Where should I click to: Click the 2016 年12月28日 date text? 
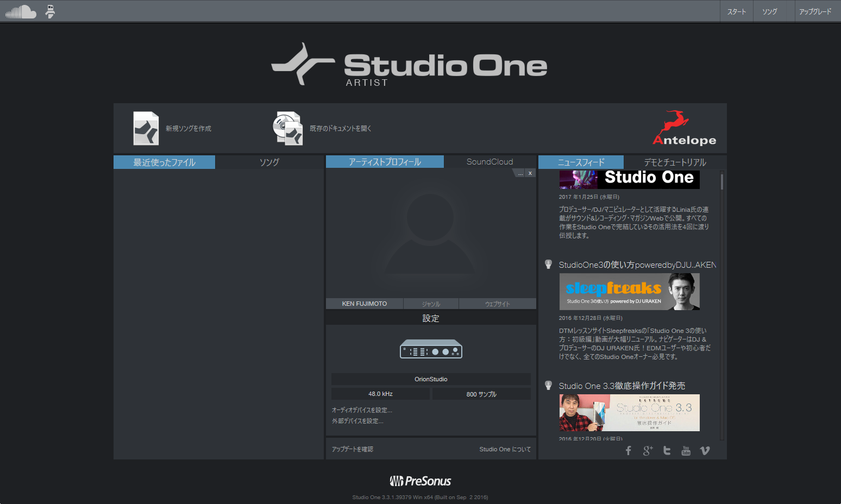pos(591,318)
